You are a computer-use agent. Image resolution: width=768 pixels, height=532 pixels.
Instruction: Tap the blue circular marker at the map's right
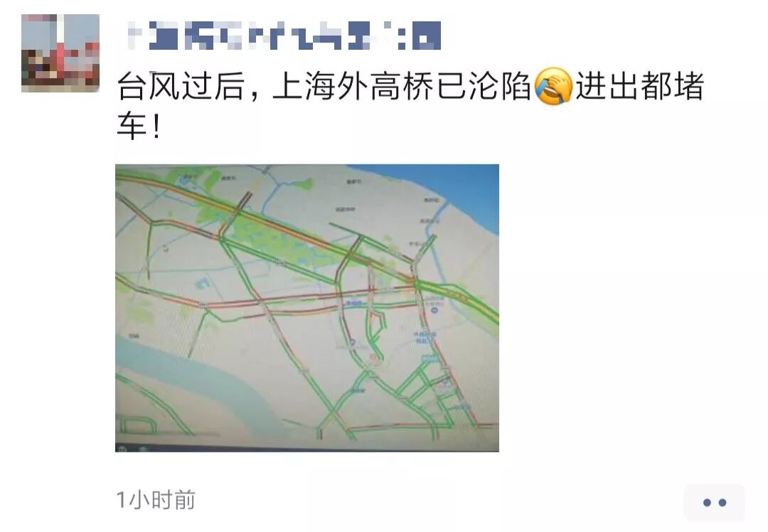(x=435, y=311)
